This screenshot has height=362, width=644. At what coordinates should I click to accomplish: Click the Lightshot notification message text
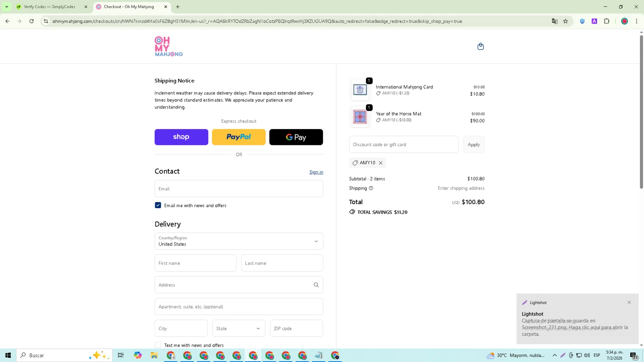point(575,327)
